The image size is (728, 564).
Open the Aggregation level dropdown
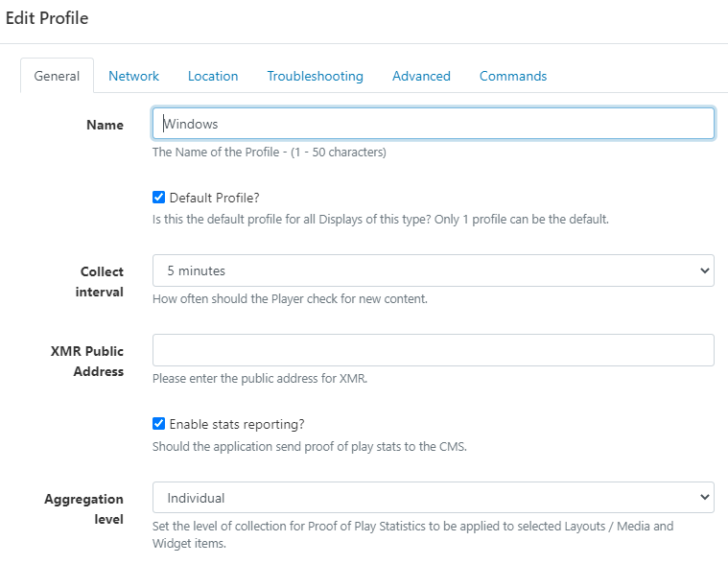pyautogui.click(x=434, y=497)
